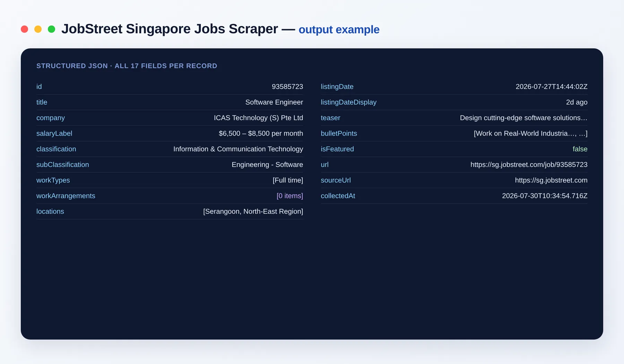Click the 'sourceUrl' field label
This screenshot has height=364, width=624.
point(336,180)
